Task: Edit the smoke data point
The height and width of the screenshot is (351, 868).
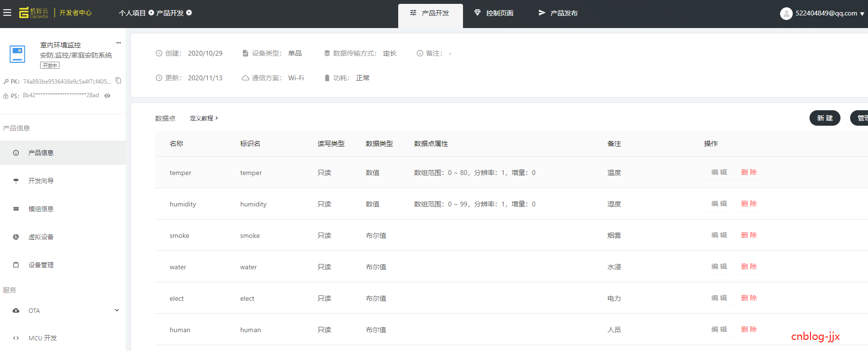Action: tap(719, 235)
